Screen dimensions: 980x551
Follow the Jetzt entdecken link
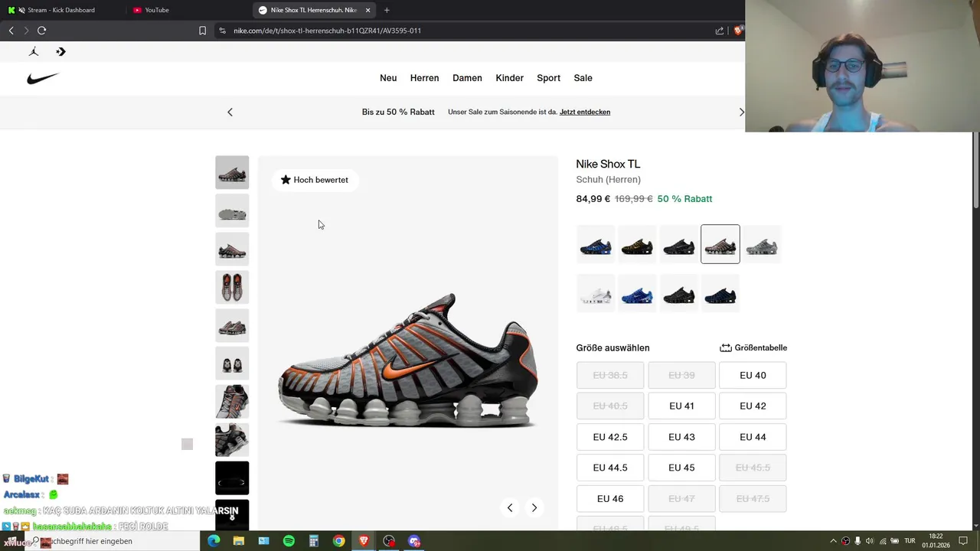point(585,112)
